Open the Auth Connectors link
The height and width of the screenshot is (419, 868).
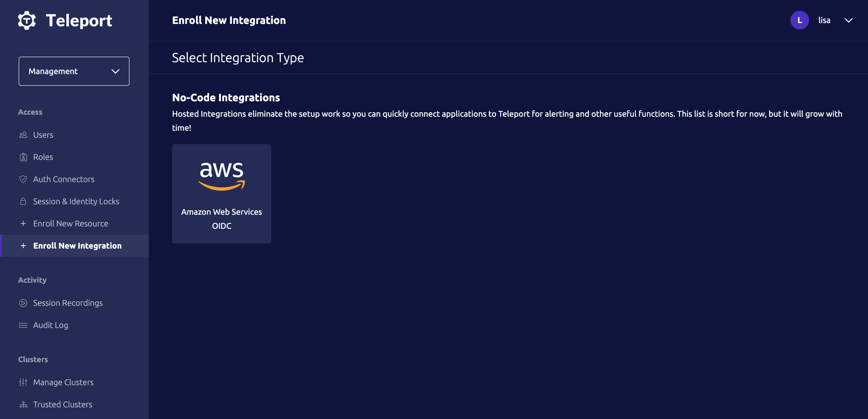click(x=64, y=179)
